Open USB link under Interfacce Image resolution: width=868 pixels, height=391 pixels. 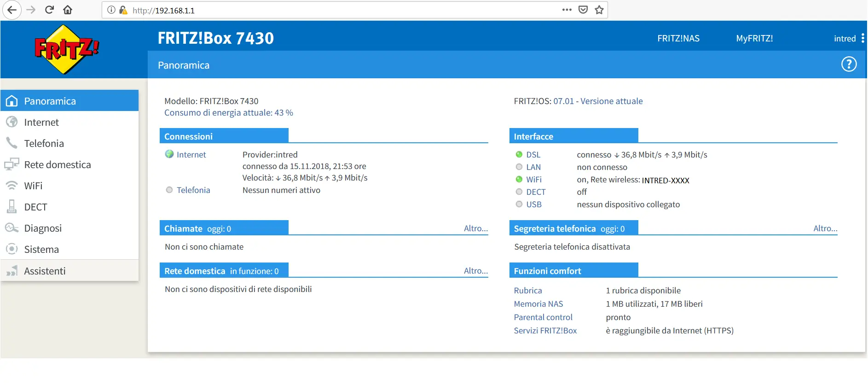534,204
